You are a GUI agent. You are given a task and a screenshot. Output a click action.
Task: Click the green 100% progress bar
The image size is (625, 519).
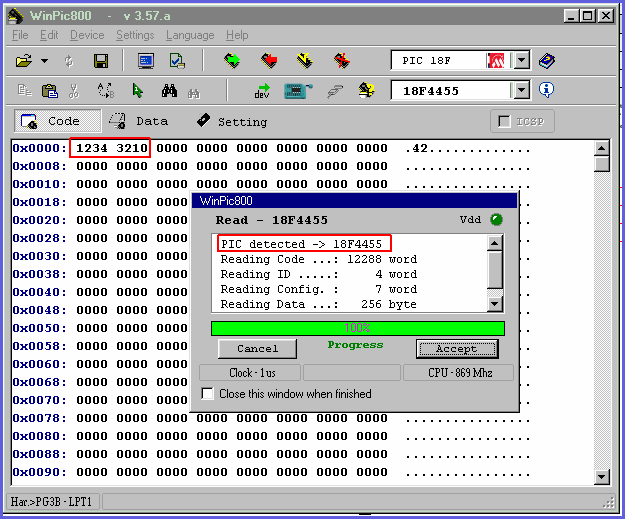pos(358,328)
